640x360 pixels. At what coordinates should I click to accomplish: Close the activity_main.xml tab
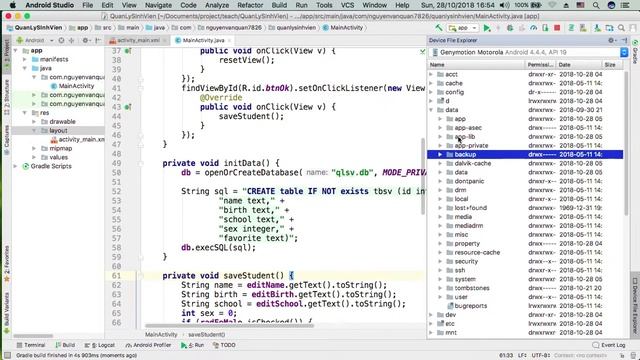pyautogui.click(x=165, y=40)
